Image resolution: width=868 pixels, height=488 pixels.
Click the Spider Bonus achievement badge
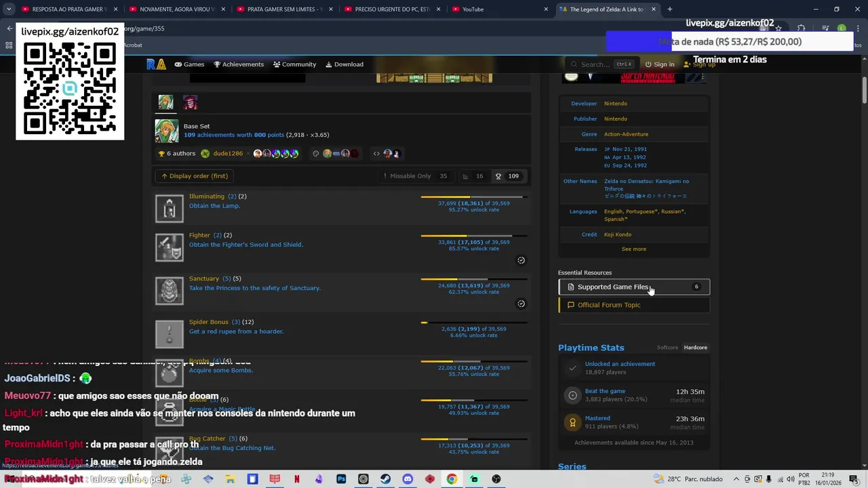click(x=169, y=335)
